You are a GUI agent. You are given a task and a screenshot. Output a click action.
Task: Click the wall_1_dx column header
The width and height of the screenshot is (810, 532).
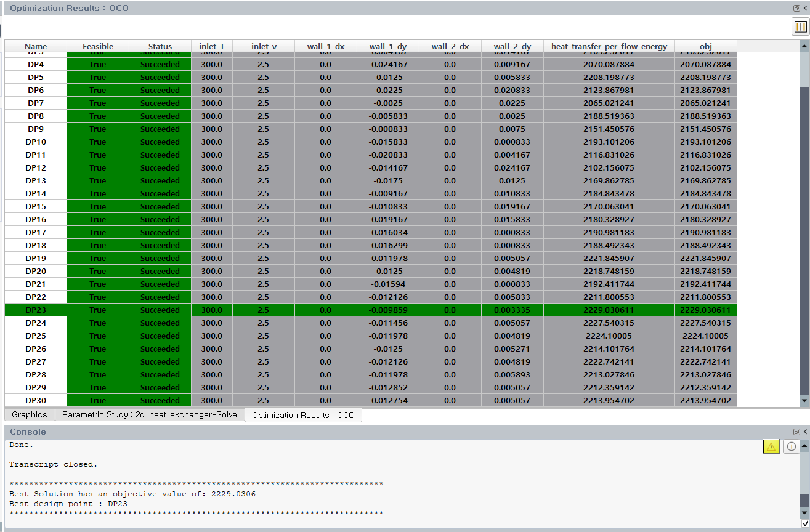click(326, 46)
